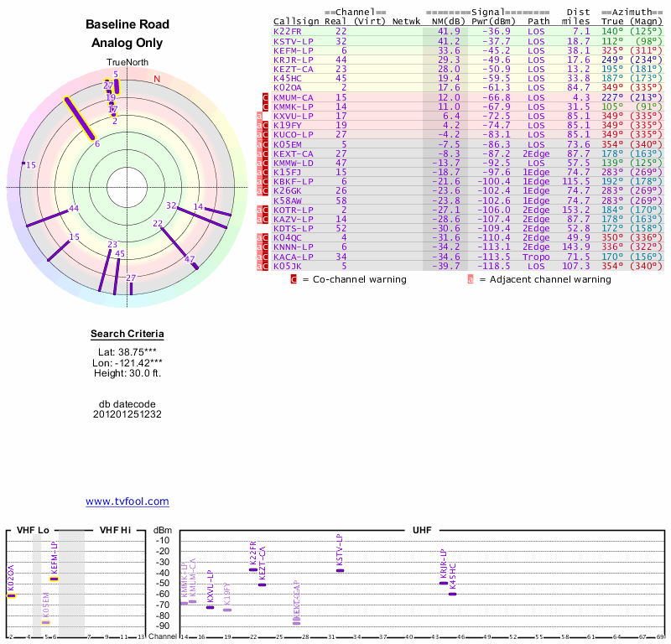Screen dimensions: 671x644
Task: Click the 153.2 miles distance for KOTR-LP
Action: pyautogui.click(x=576, y=210)
